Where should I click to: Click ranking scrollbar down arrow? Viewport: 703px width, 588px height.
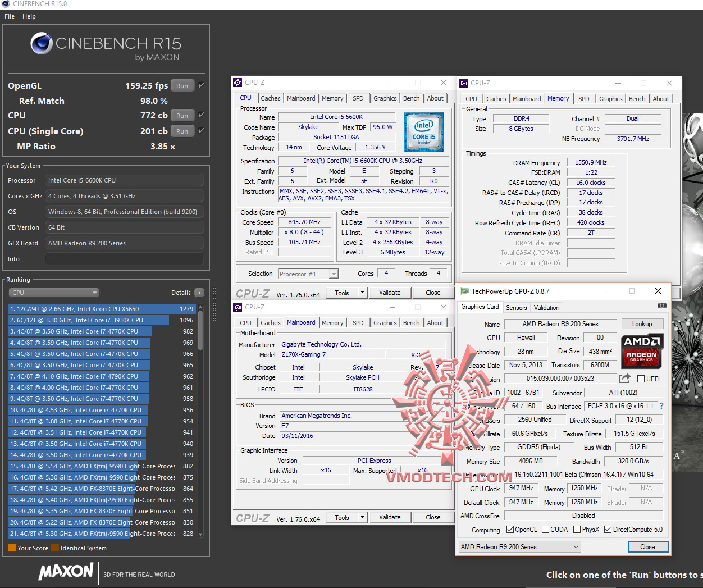[x=200, y=535]
